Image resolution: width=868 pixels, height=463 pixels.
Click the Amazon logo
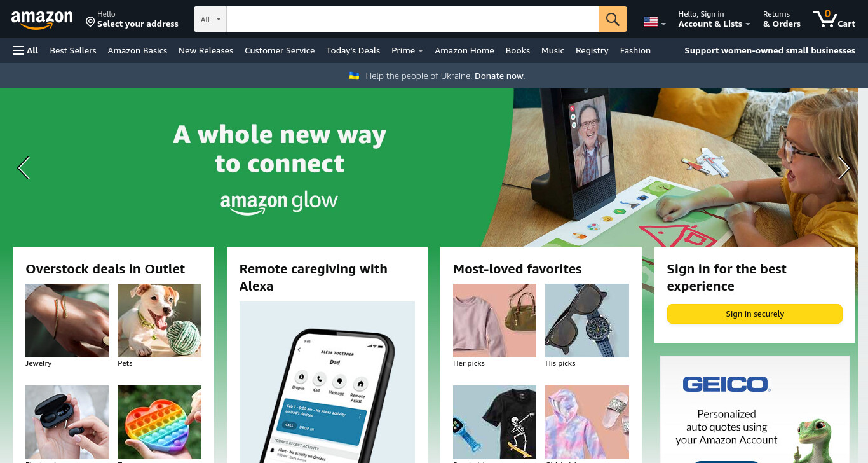pyautogui.click(x=42, y=20)
